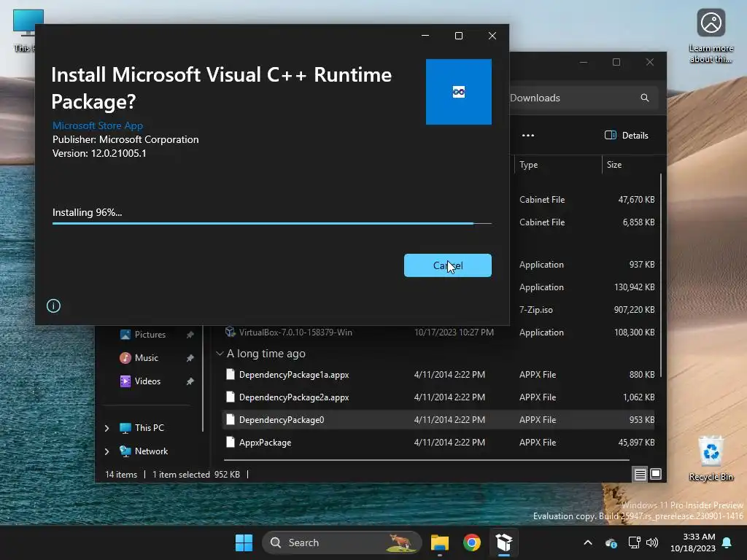Screen dimensions: 747x560
Task: Open App Installer icon on the taskbar
Action: [x=503, y=542]
